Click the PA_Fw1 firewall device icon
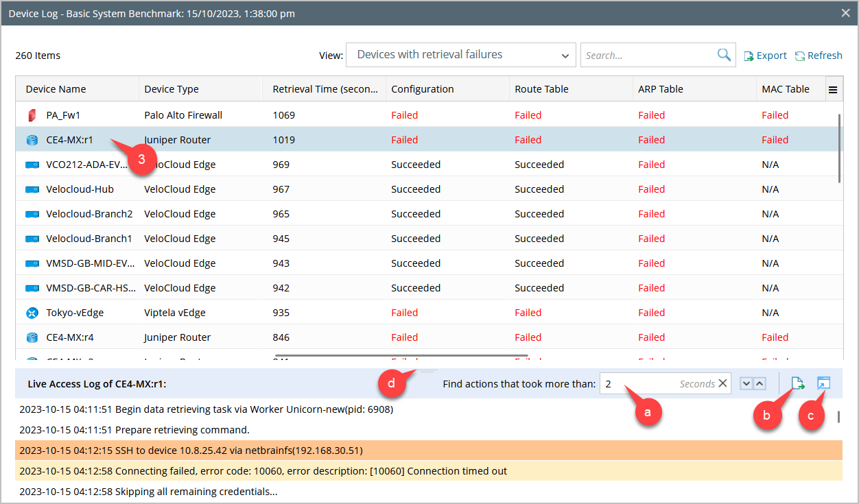859x504 pixels. click(x=32, y=115)
